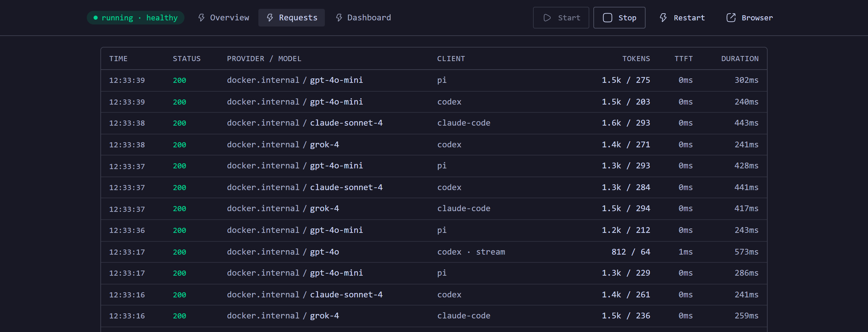Click the CLIENT column header
Screen dimensions: 868x332
pyautogui.click(x=451, y=59)
